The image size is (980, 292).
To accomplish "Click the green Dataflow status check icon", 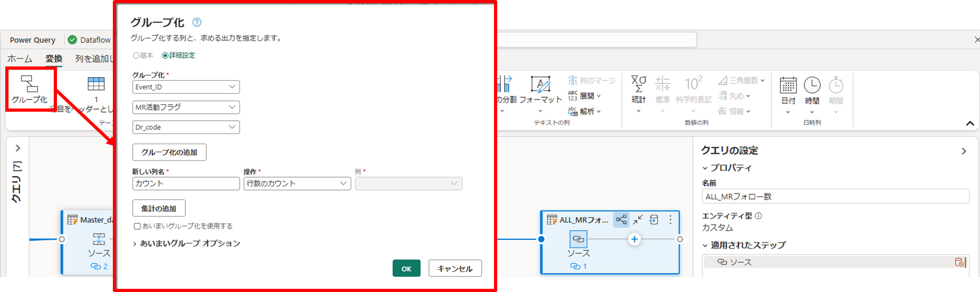I will point(72,40).
